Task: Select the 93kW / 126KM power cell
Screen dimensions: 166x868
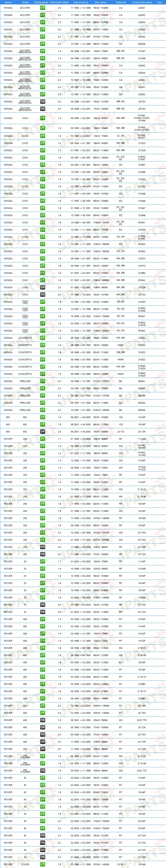Action: (101, 266)
